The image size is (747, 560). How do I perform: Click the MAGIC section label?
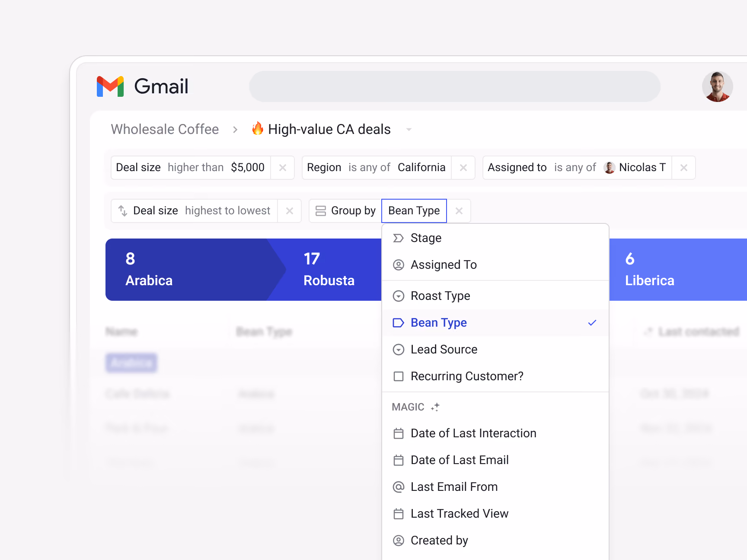[x=408, y=407]
